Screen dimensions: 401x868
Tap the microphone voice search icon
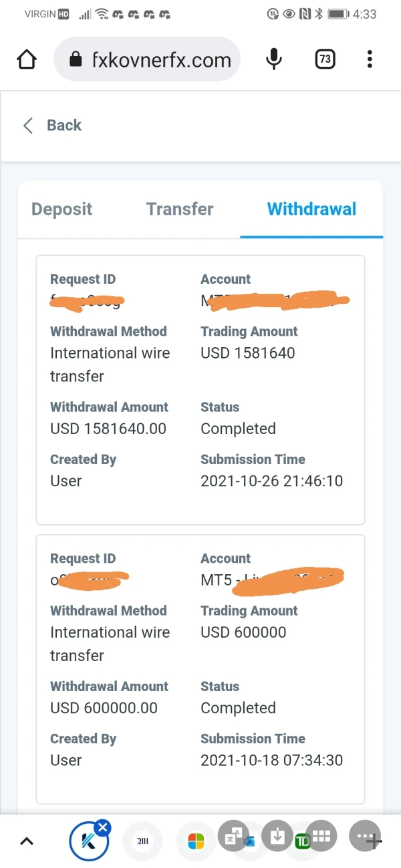click(x=273, y=60)
